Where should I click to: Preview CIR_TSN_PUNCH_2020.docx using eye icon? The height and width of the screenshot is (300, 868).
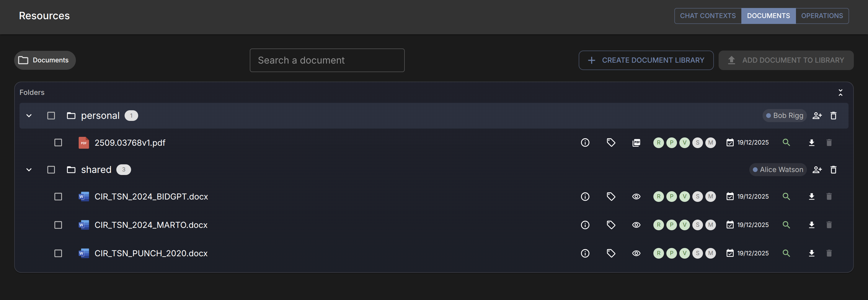coord(636,253)
